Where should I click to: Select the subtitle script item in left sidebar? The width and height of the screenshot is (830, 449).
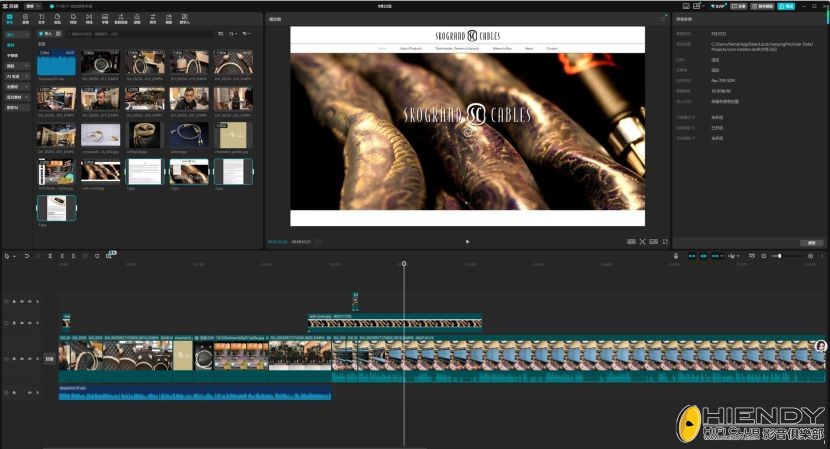click(x=13, y=56)
